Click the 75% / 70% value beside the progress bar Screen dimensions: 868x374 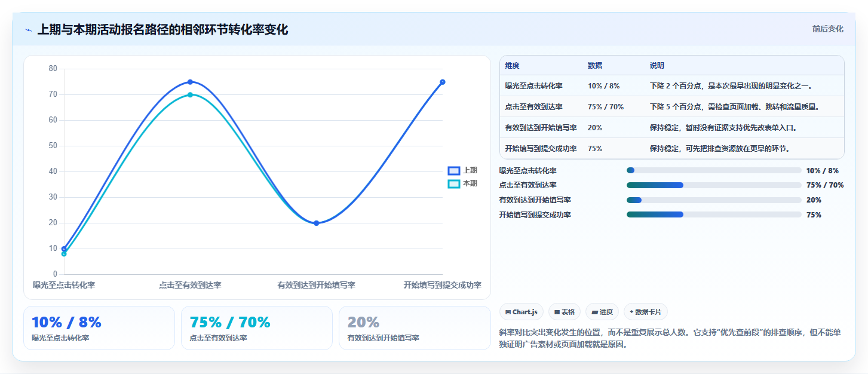(825, 185)
